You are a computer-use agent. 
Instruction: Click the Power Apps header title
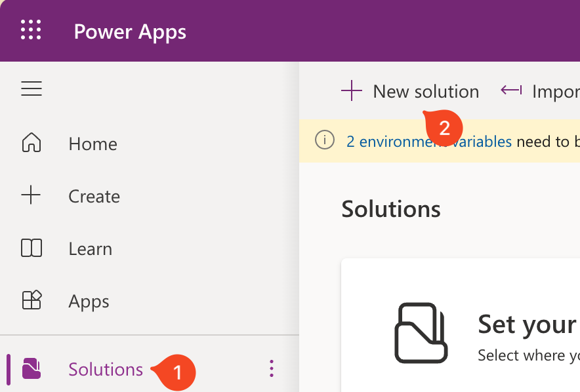(x=130, y=31)
